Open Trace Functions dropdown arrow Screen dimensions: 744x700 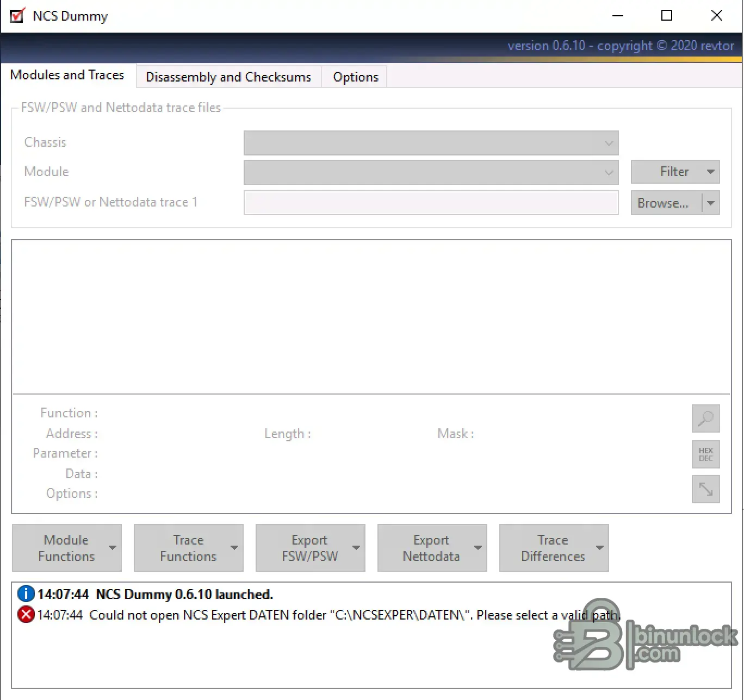point(234,548)
